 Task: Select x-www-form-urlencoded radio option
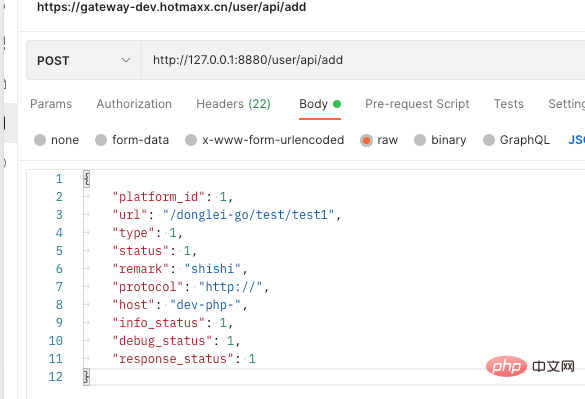click(191, 140)
